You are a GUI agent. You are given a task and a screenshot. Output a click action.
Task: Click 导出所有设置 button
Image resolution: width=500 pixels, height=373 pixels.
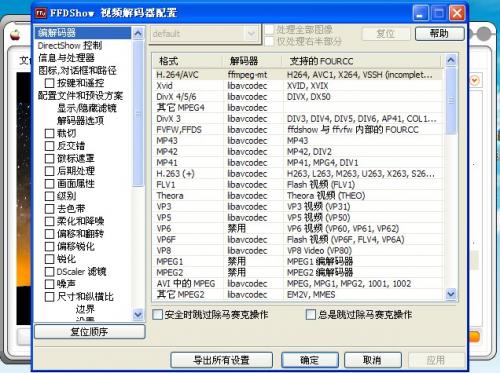click(221, 360)
